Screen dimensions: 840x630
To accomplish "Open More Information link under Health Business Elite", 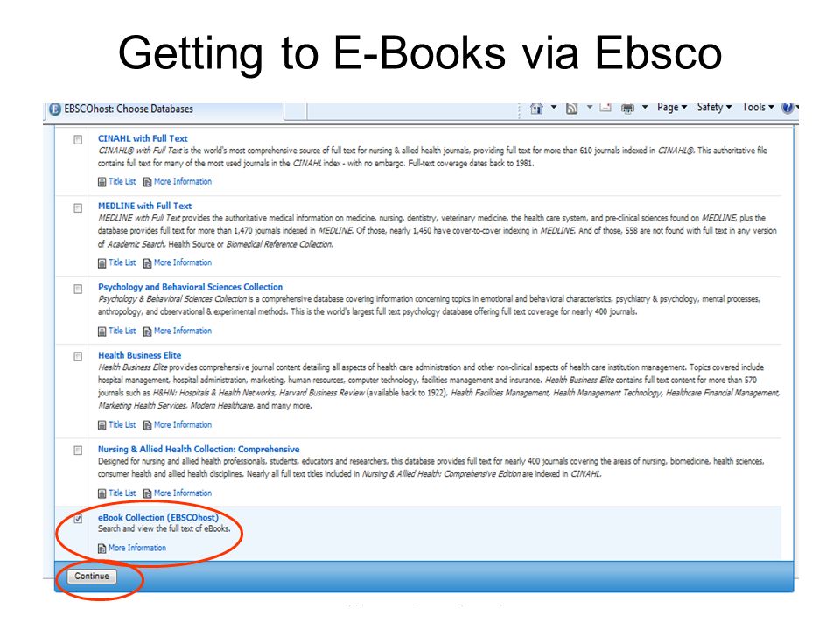I will tap(183, 425).
